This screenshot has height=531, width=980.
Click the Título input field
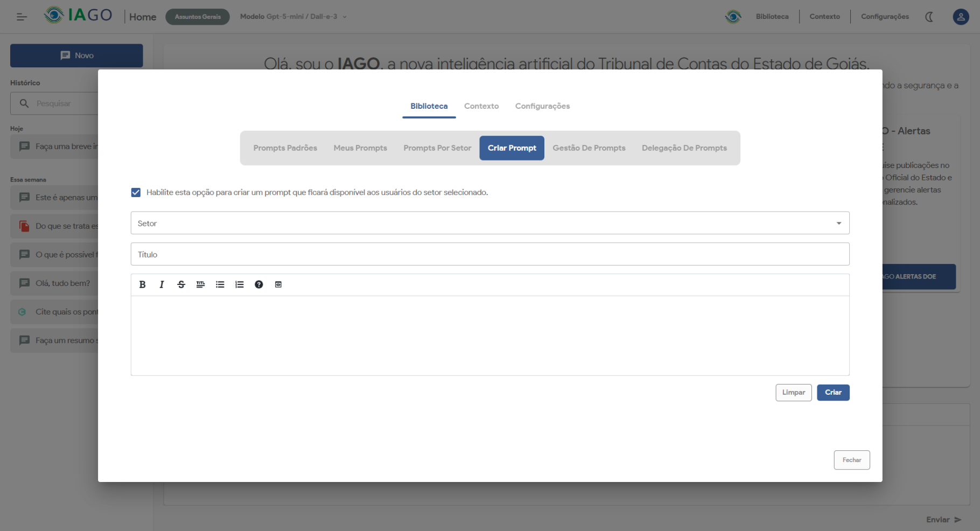tap(489, 254)
